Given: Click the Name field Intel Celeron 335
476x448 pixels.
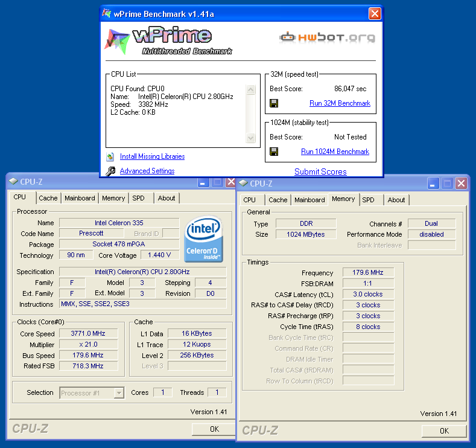Looking at the screenshot, I should [119, 223].
